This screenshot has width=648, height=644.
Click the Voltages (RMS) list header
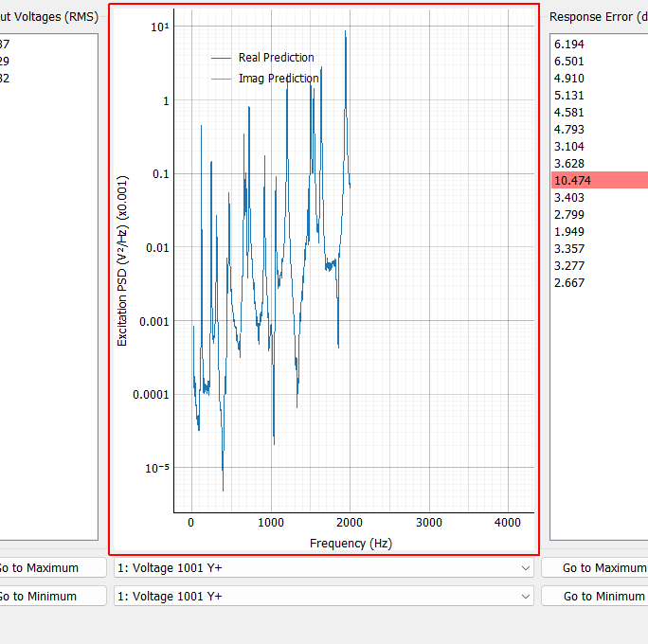click(49, 17)
